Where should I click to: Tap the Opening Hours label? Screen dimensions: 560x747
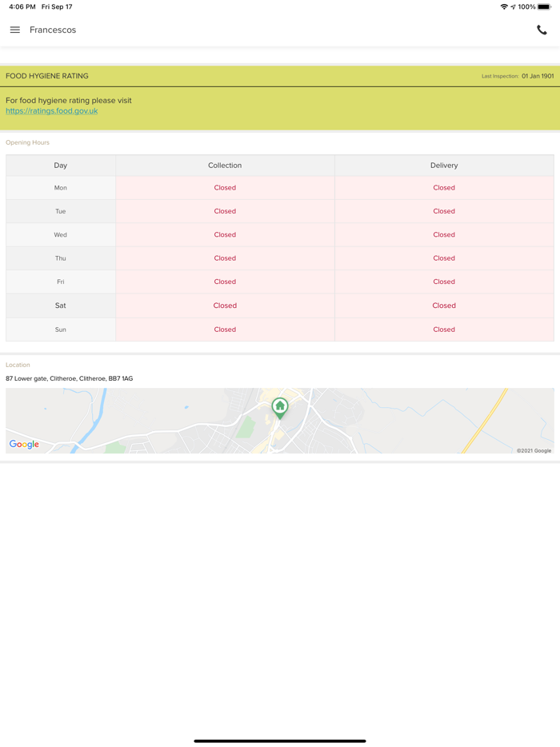coord(28,142)
